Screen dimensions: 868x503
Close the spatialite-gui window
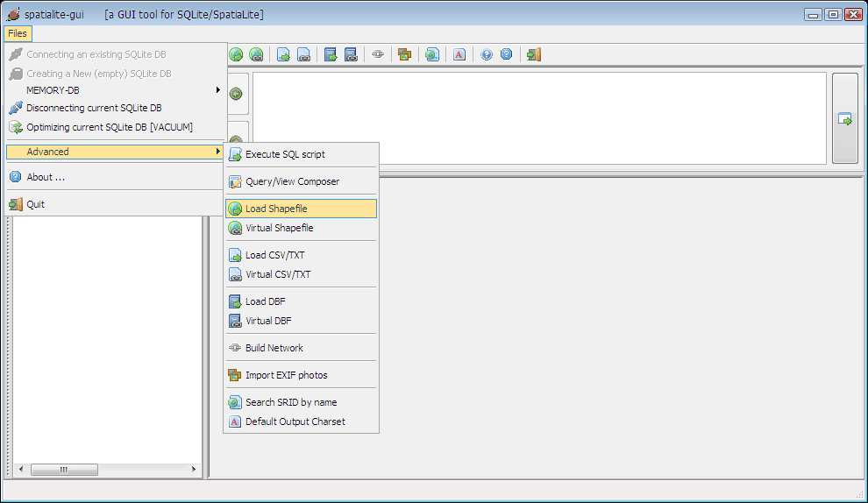coord(854,14)
